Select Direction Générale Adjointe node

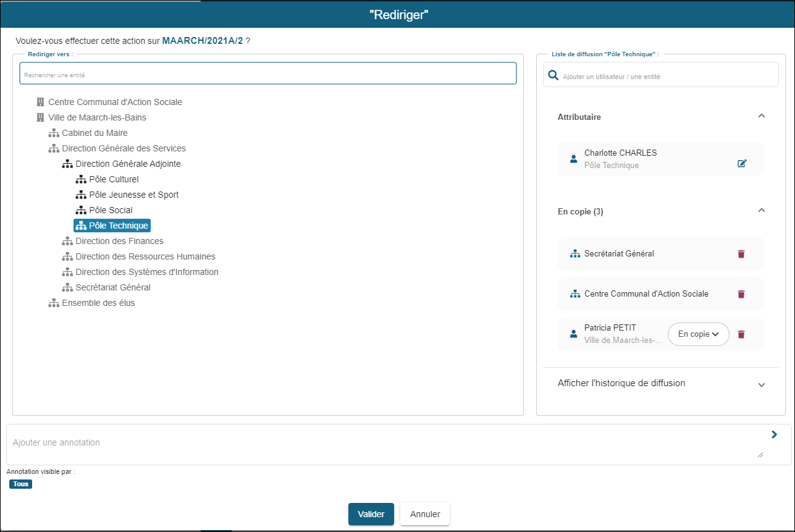[128, 164]
